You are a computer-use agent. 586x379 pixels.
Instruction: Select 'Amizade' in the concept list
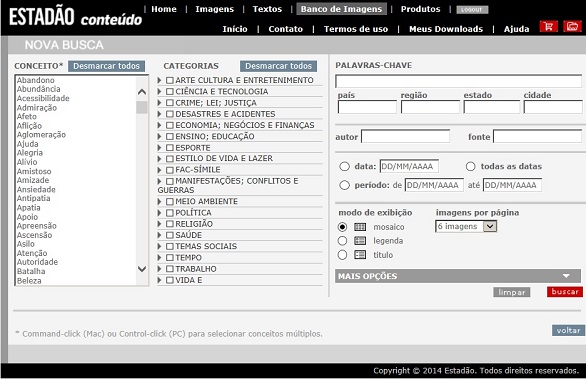33,180
